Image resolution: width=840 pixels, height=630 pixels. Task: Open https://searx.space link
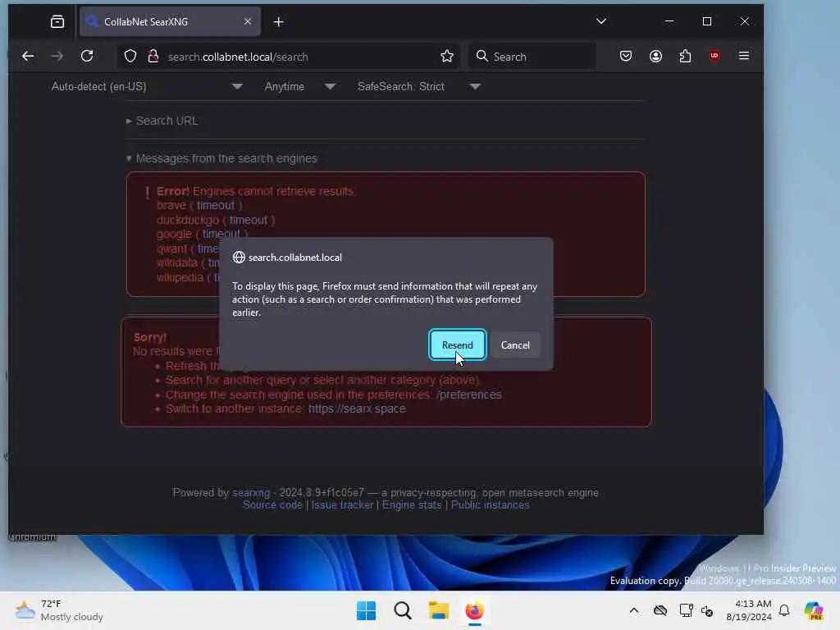pos(357,409)
